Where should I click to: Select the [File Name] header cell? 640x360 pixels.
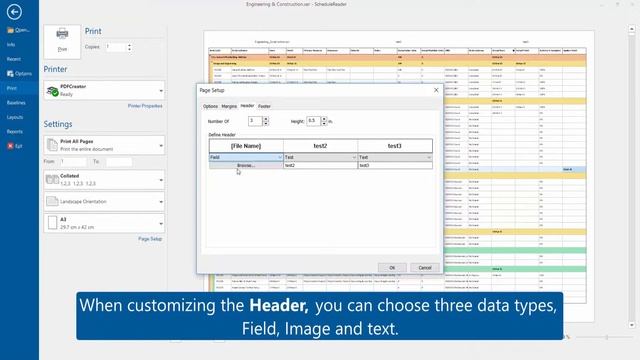(x=246, y=146)
